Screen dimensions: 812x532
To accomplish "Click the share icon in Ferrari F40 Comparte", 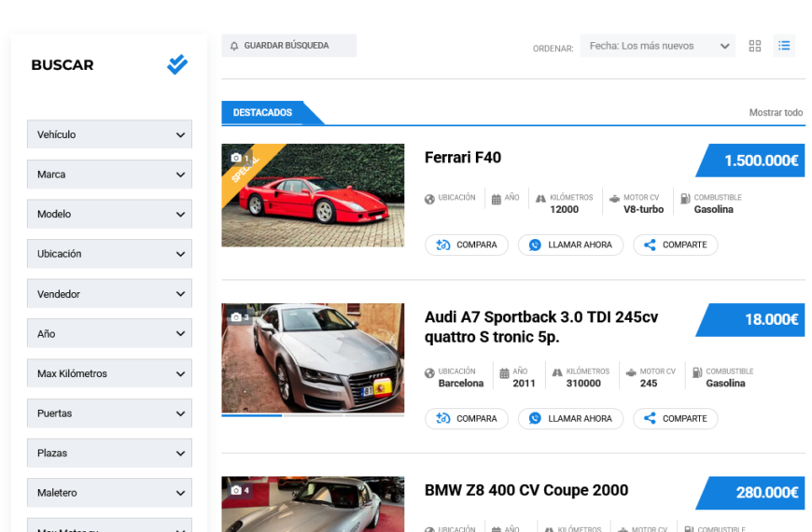I will (650, 245).
